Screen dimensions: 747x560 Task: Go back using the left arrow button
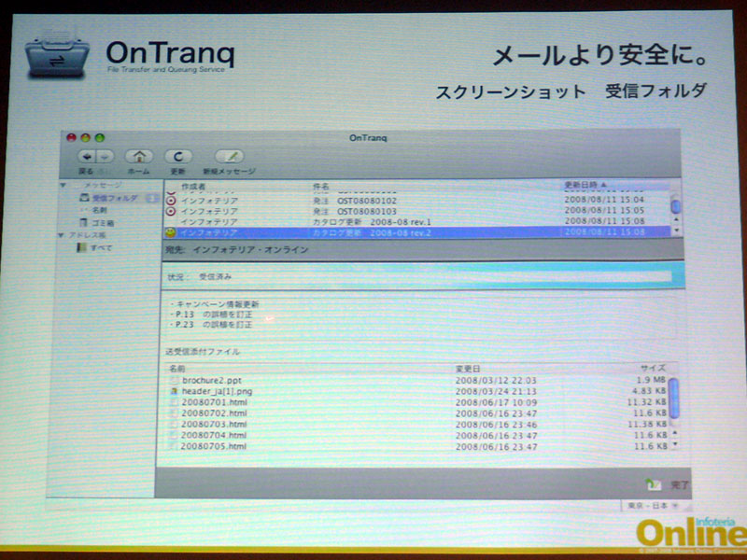87,156
